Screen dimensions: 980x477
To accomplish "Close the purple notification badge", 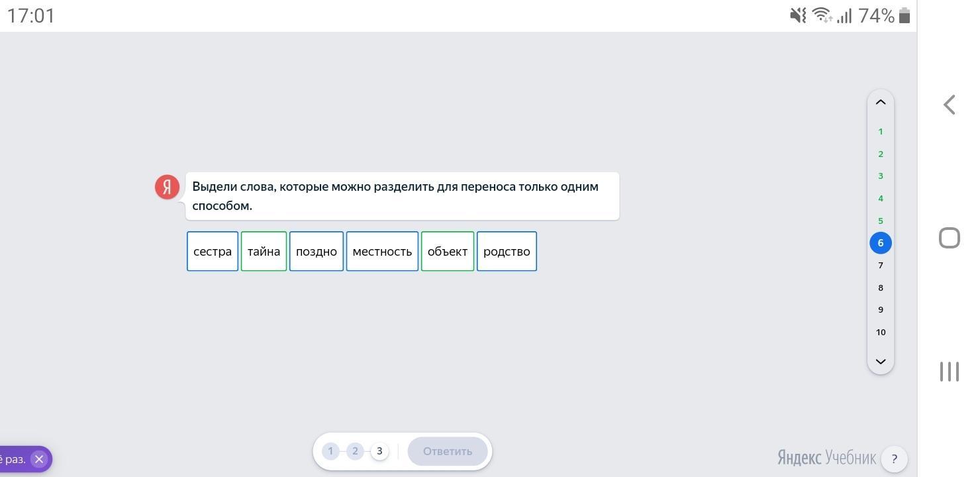I will point(39,458).
